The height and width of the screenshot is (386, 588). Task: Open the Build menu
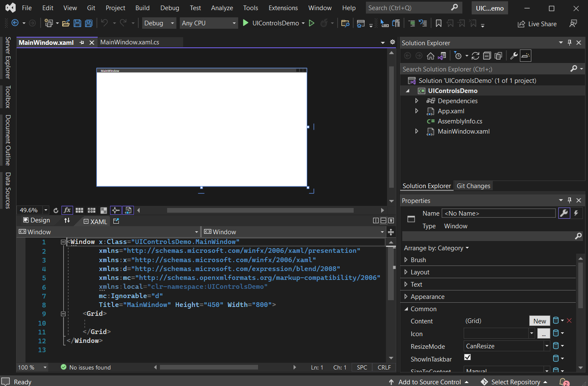pyautogui.click(x=142, y=8)
